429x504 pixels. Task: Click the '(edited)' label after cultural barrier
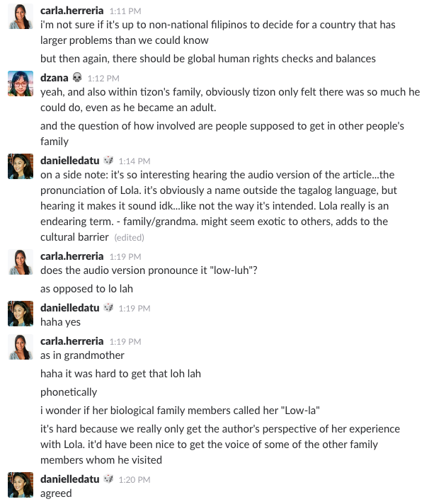[129, 238]
